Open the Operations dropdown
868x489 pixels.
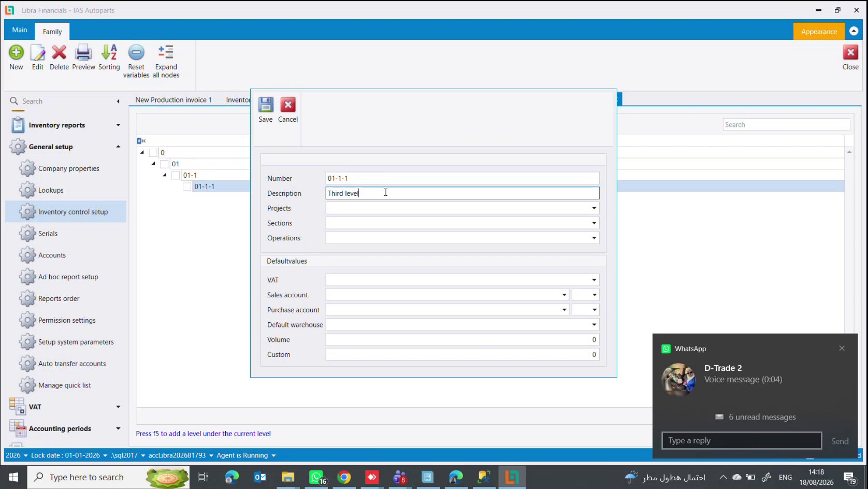click(x=594, y=238)
